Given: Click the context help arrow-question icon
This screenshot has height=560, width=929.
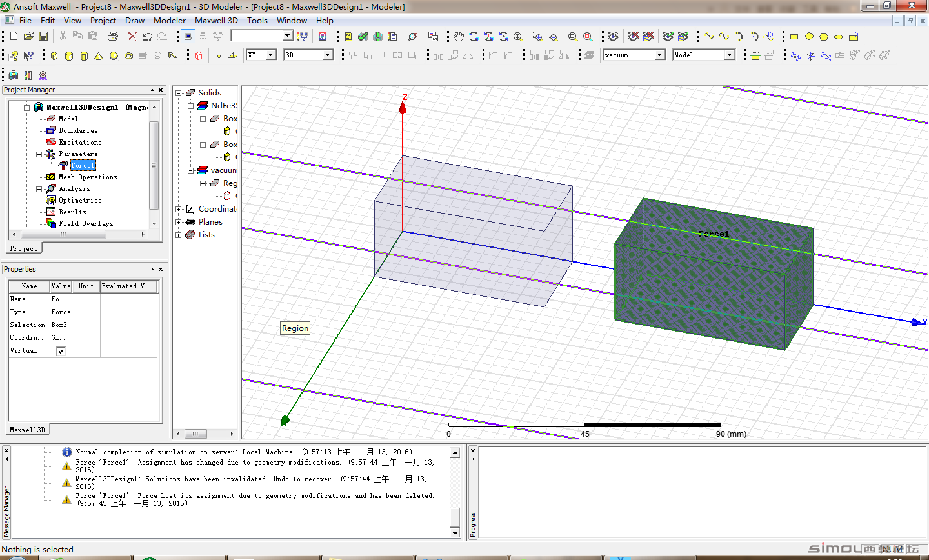Looking at the screenshot, I should 28,56.
